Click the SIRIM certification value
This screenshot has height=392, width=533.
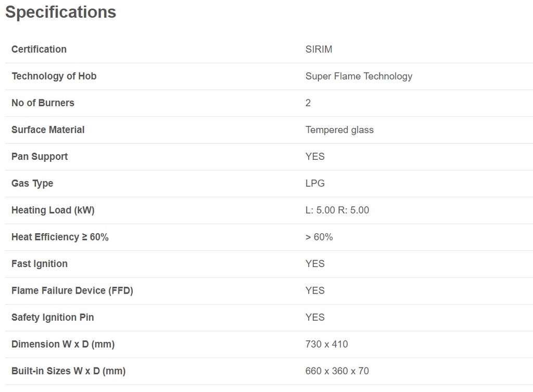319,49
